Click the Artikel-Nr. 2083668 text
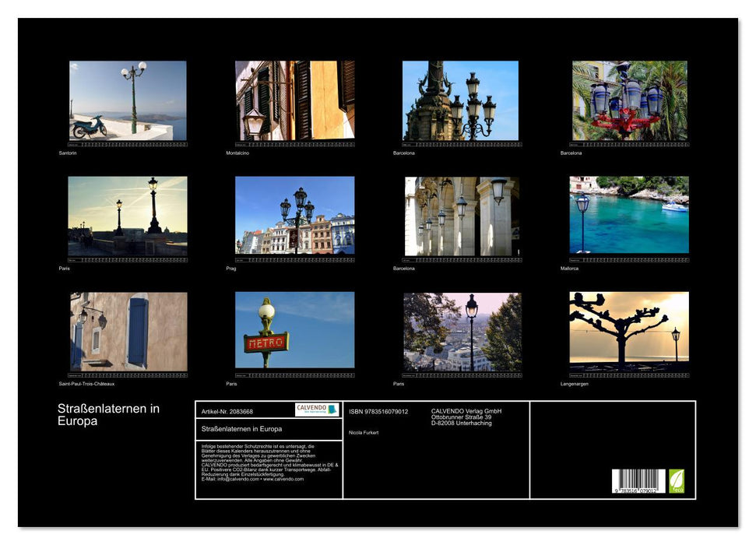 click(x=227, y=411)
